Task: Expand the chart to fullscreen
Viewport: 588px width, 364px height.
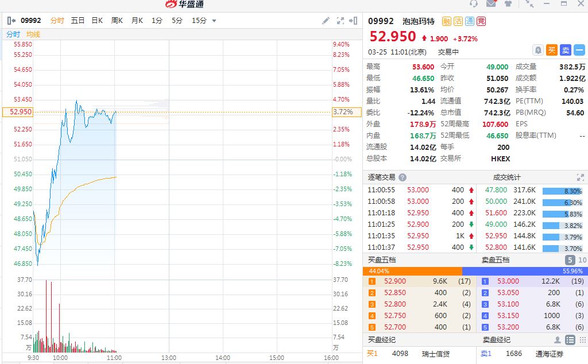Action: coord(340,21)
